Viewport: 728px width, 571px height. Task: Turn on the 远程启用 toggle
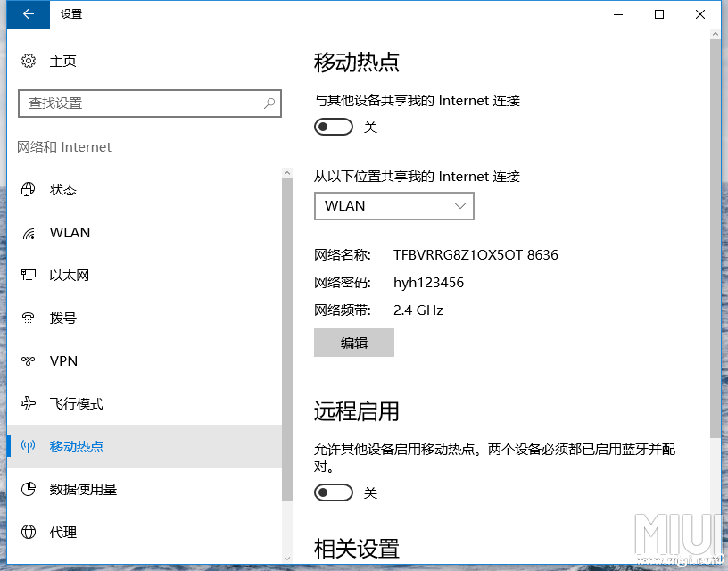pos(334,492)
